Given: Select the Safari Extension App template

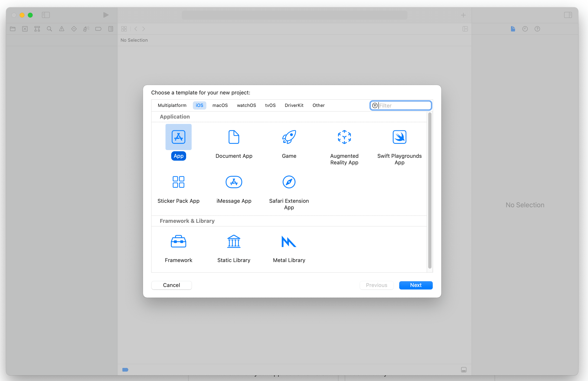Looking at the screenshot, I should 289,182.
